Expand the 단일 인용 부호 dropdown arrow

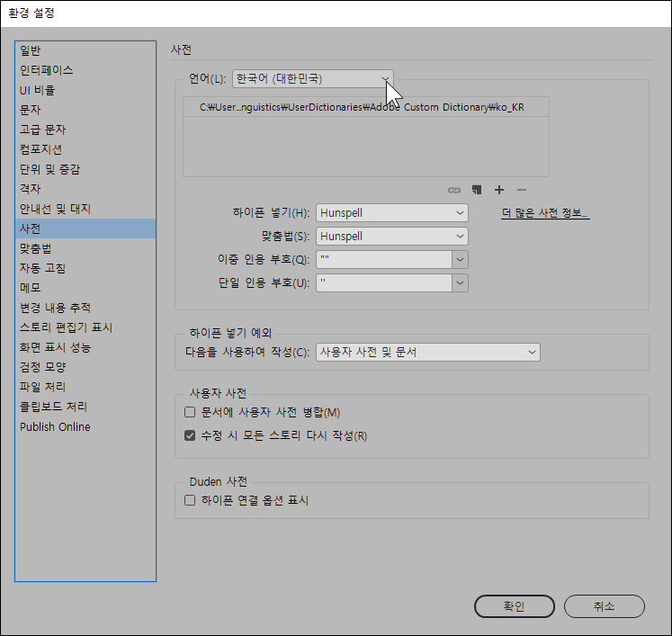(460, 282)
